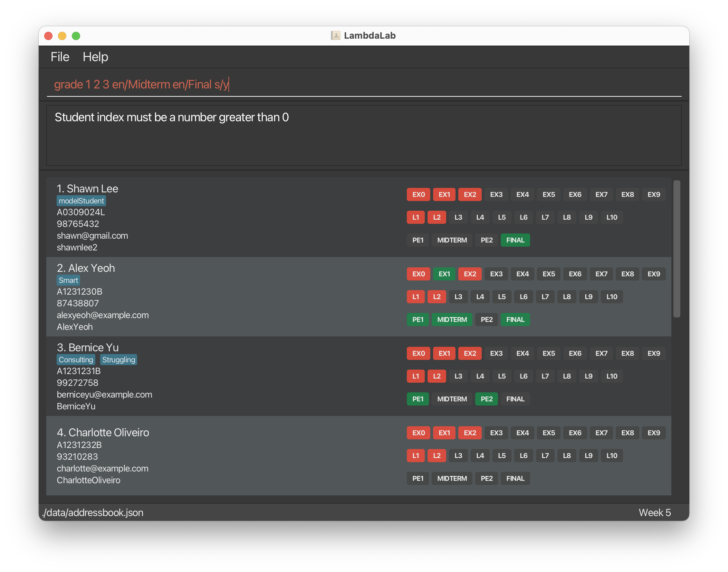This screenshot has width=728, height=572.
Task: Click the error message result box
Action: pos(363,135)
